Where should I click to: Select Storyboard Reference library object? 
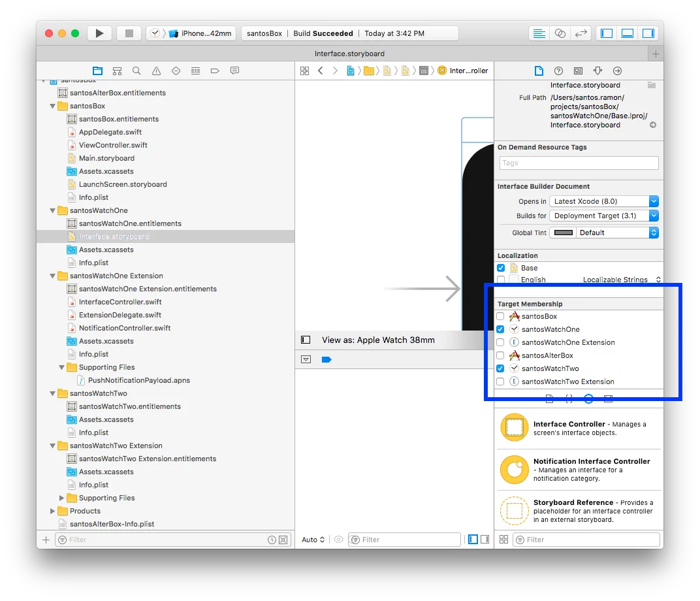click(579, 511)
